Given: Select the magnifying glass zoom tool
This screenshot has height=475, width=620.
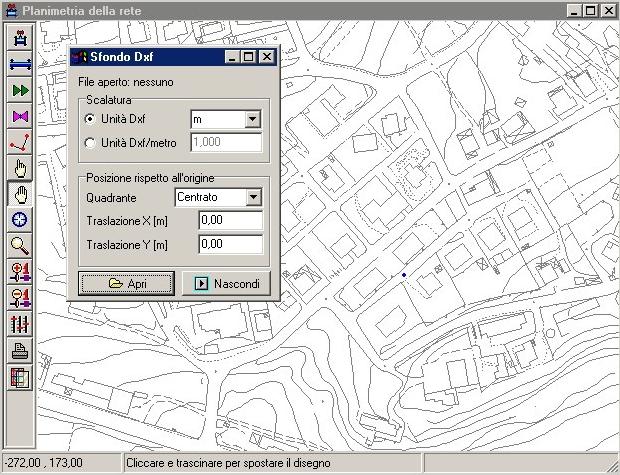Looking at the screenshot, I should pyautogui.click(x=20, y=246).
